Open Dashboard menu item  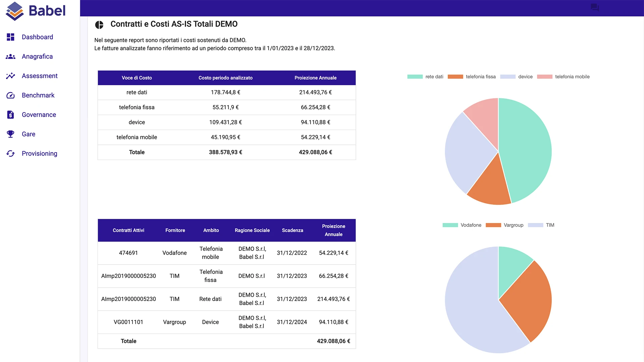click(37, 37)
